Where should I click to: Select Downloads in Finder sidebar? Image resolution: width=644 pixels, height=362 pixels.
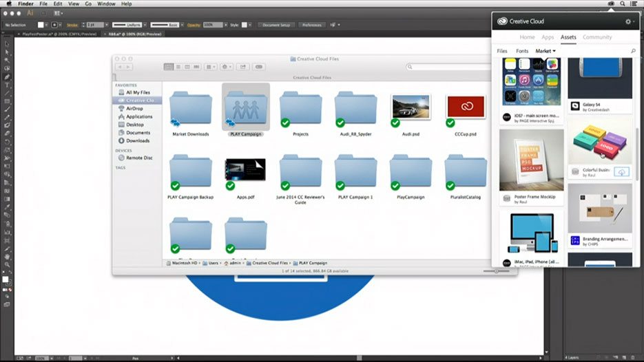(137, 141)
